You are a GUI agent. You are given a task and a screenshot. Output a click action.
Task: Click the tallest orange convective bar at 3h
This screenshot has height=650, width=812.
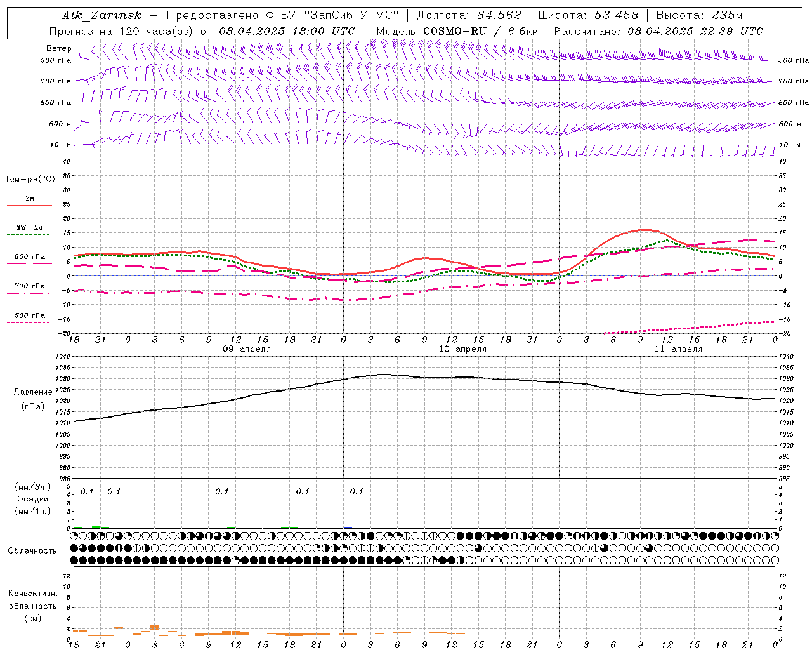[155, 628]
